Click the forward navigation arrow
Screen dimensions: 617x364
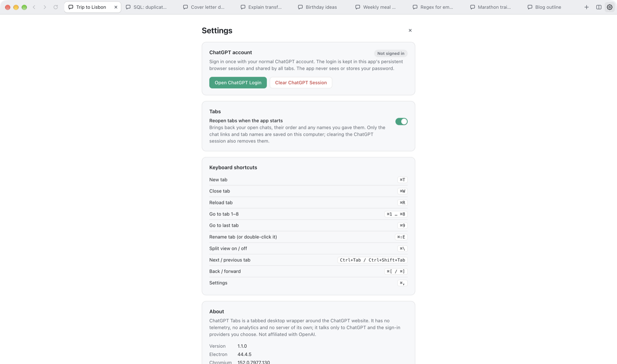click(x=45, y=7)
